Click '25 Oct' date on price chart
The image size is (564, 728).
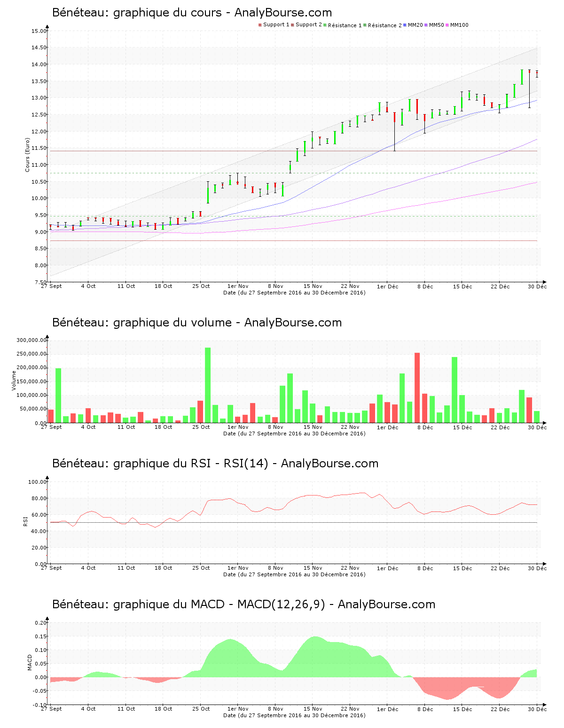coord(201,286)
